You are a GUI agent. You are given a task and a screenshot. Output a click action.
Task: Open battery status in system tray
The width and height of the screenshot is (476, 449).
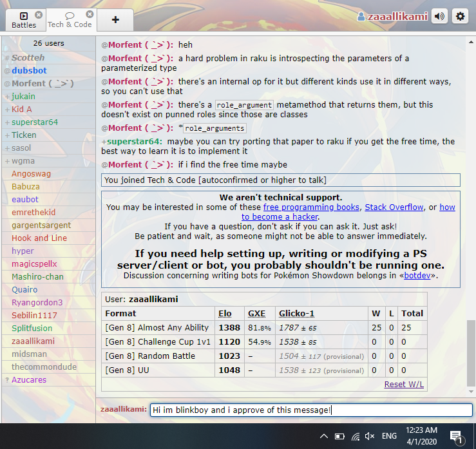pos(339,437)
